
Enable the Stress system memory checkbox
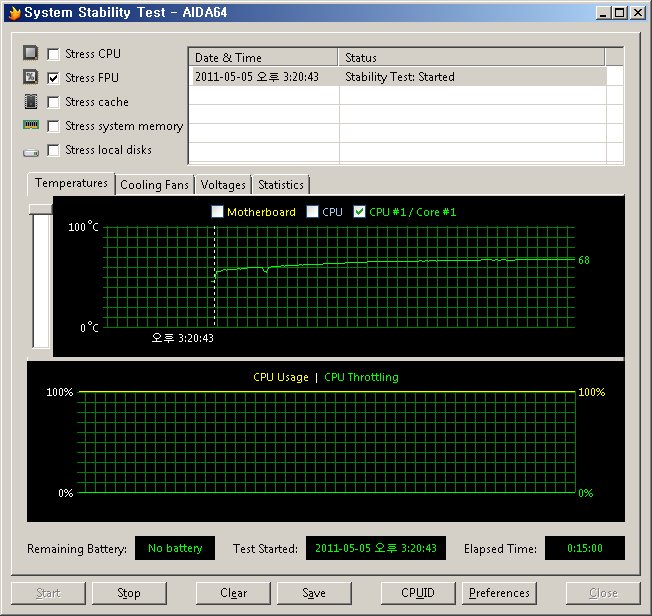tap(53, 126)
